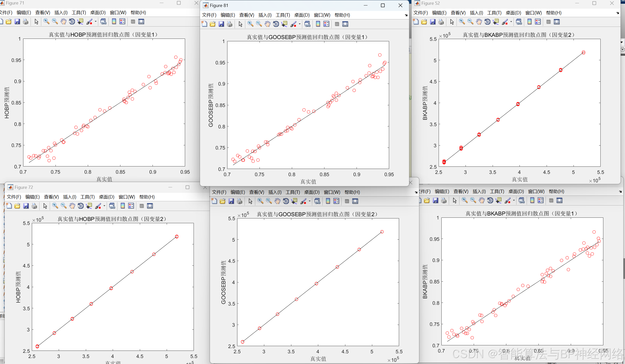This screenshot has height=364, width=625.
Task: Click the Print Figure icon in Figure 72
Action: point(34,206)
